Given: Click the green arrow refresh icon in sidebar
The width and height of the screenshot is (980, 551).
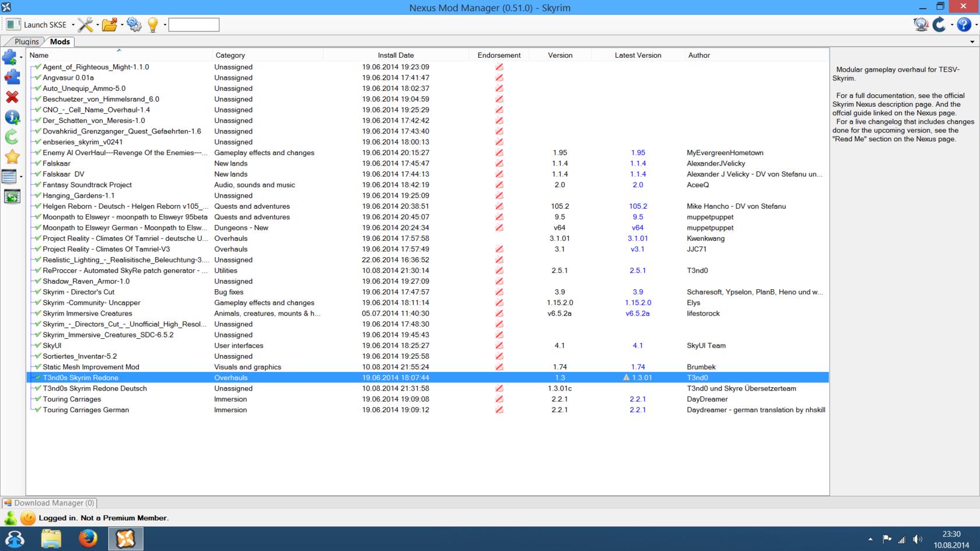Looking at the screenshot, I should click(x=12, y=137).
